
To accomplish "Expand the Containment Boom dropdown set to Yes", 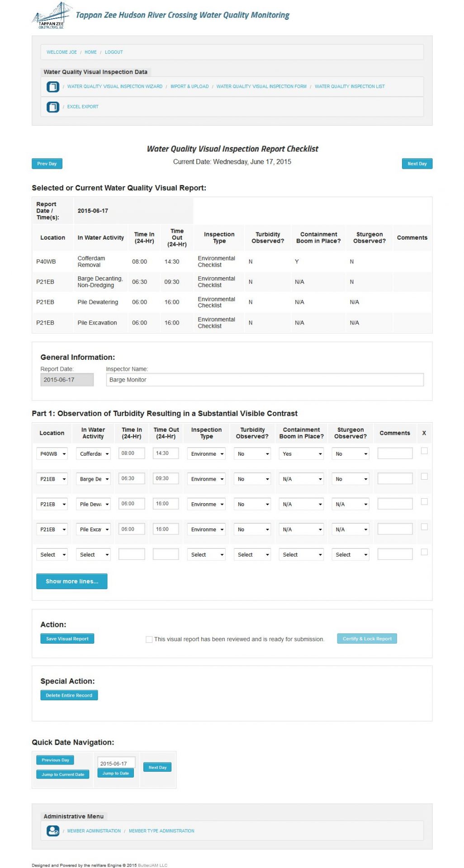I will (301, 454).
